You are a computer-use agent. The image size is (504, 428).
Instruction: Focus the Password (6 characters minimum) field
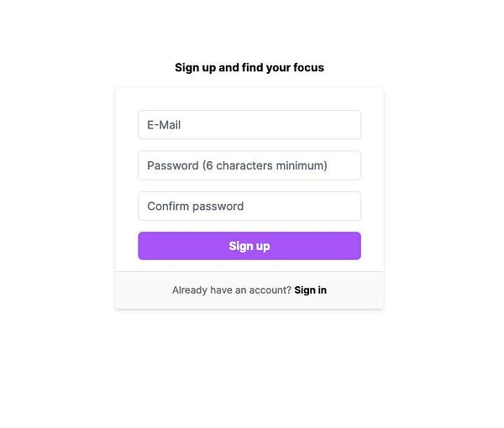[249, 165]
